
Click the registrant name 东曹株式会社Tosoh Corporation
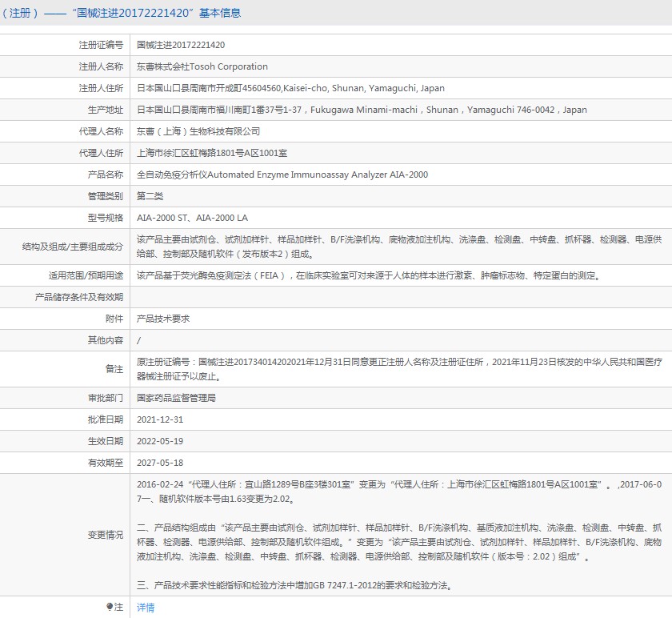point(202,66)
